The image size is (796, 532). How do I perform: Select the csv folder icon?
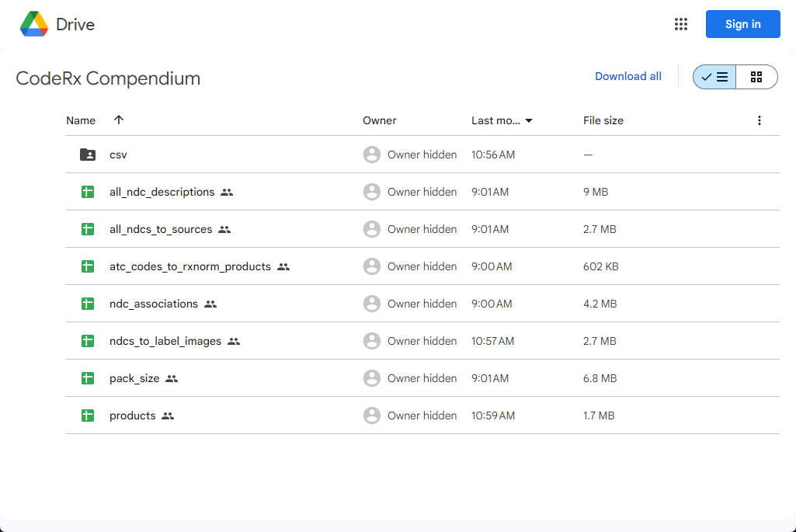click(x=87, y=154)
